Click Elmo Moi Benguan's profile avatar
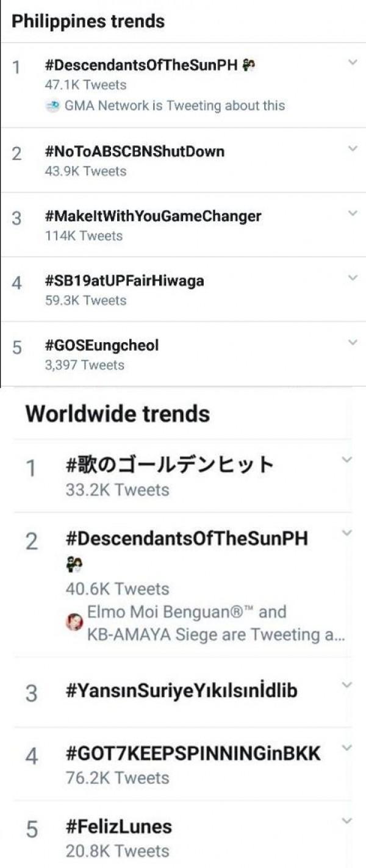This screenshot has height=868, width=366. [74, 622]
